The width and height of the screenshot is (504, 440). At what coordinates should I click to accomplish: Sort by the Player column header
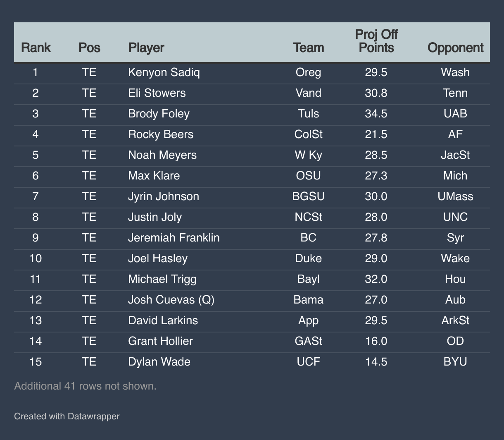pos(146,48)
